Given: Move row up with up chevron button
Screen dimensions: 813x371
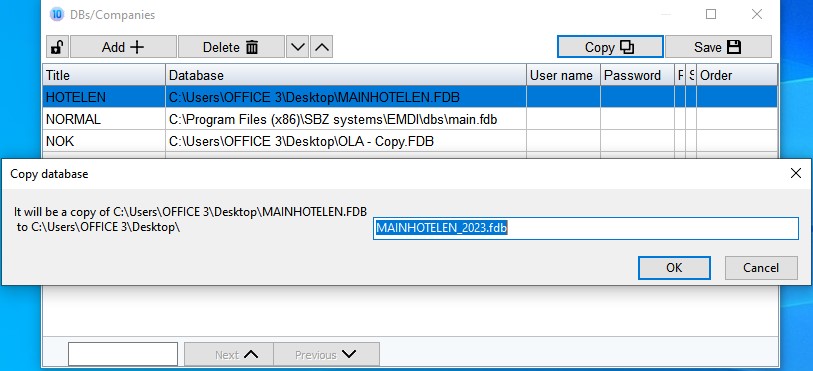Looking at the screenshot, I should click(321, 47).
